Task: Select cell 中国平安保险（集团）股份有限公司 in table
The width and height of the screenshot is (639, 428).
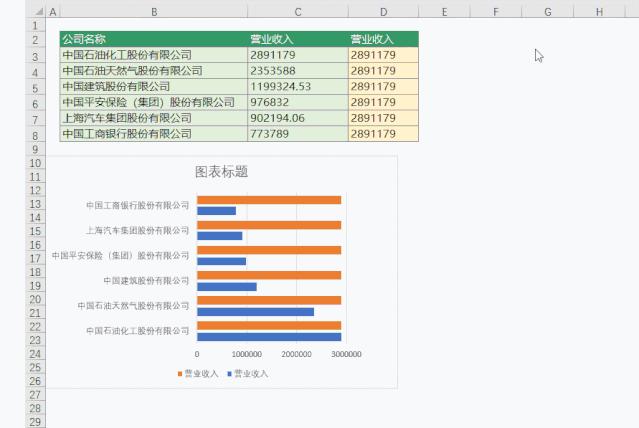Action: point(154,102)
